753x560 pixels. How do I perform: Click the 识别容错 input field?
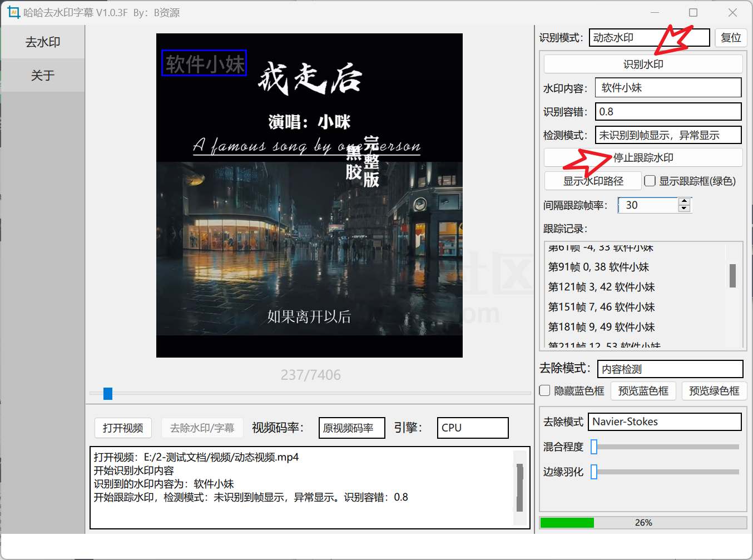coord(668,111)
